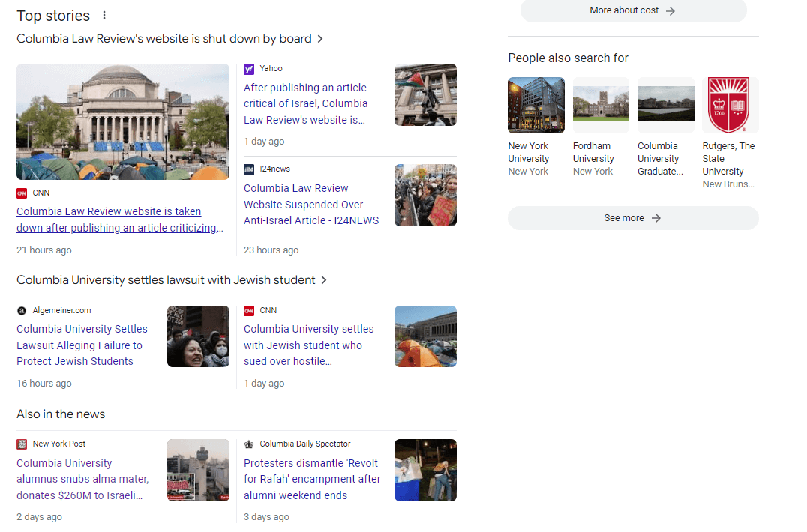Click the Columbia Daily Spectator source icon

click(248, 444)
